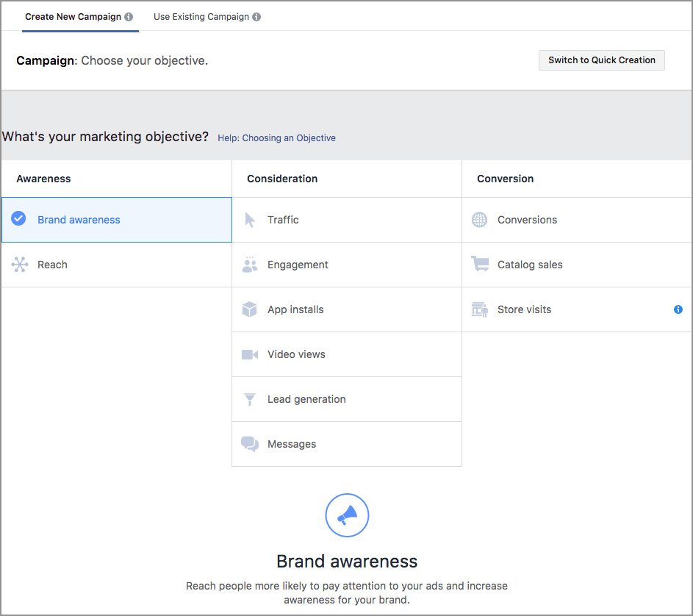Toggle the Brand awareness checkmark
This screenshot has height=616, width=693.
click(19, 219)
